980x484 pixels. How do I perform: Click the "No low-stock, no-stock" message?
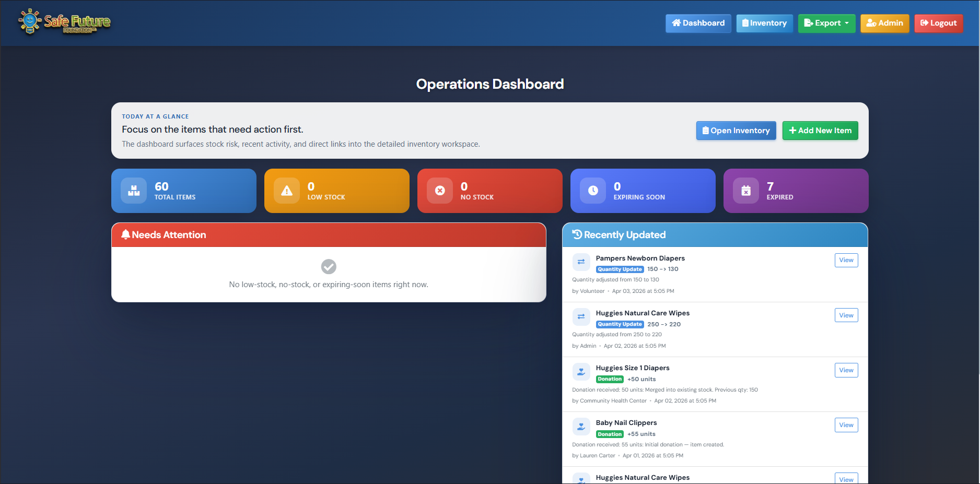[329, 285]
